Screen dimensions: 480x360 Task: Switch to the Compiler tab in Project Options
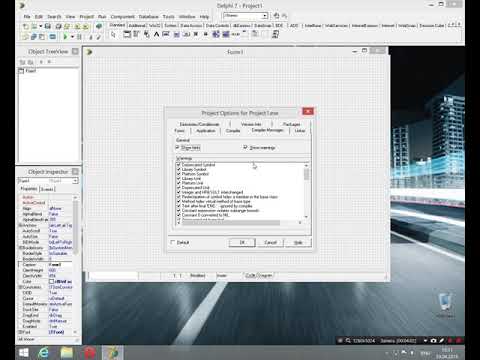pos(233,131)
